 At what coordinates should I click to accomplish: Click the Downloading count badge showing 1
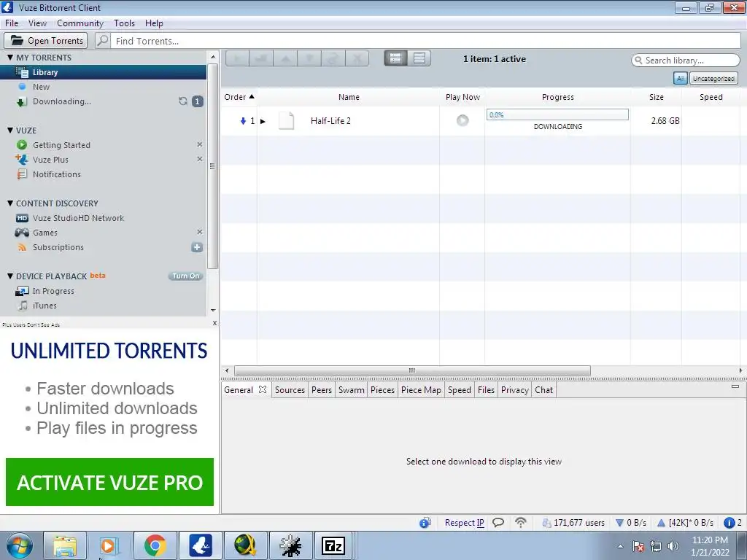[197, 101]
